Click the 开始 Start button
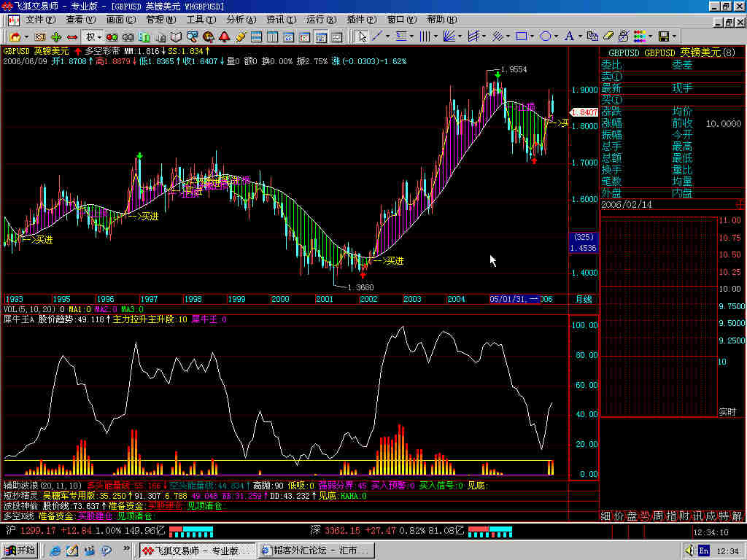Viewport: 747px width, 560px height. coord(20,550)
